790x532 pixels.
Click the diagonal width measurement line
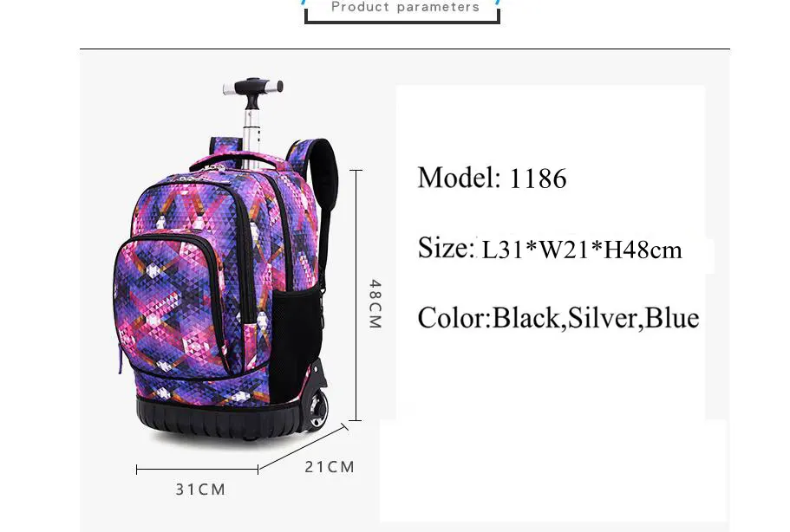[x=304, y=447]
